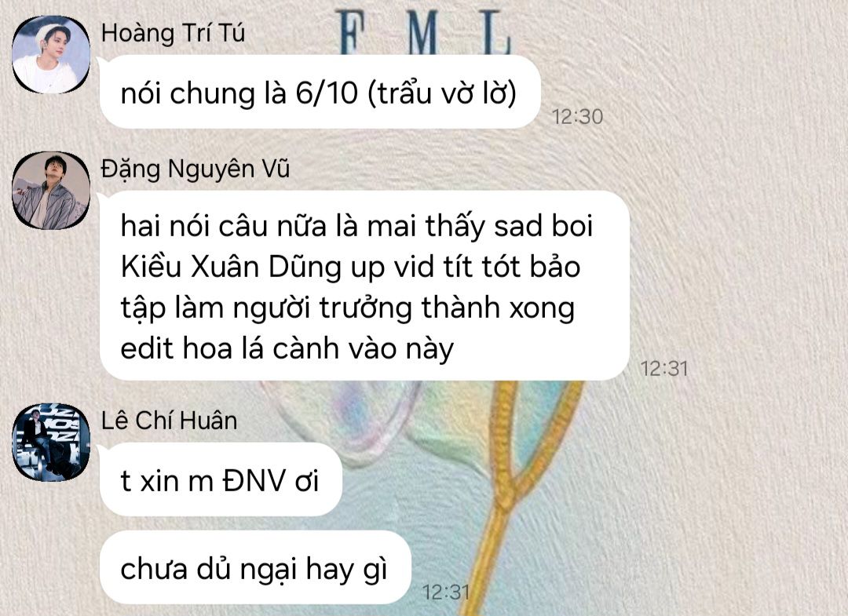This screenshot has width=848, height=616.
Task: Select the message 'nói chung là 6/10'
Action: pyautogui.click(x=320, y=92)
